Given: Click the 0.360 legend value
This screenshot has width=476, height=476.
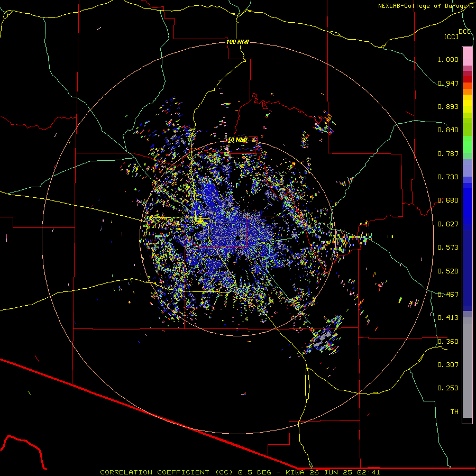Looking at the screenshot, I should pyautogui.click(x=448, y=342).
